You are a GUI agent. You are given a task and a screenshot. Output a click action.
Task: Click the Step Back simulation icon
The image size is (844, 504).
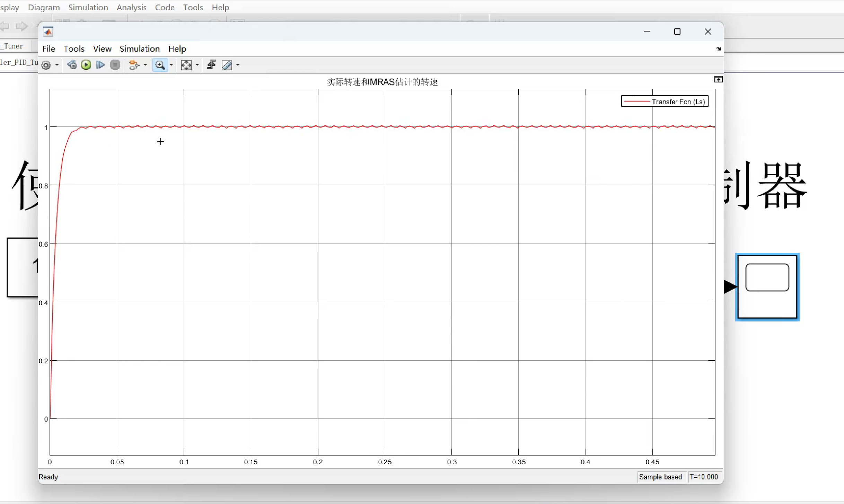tap(72, 65)
